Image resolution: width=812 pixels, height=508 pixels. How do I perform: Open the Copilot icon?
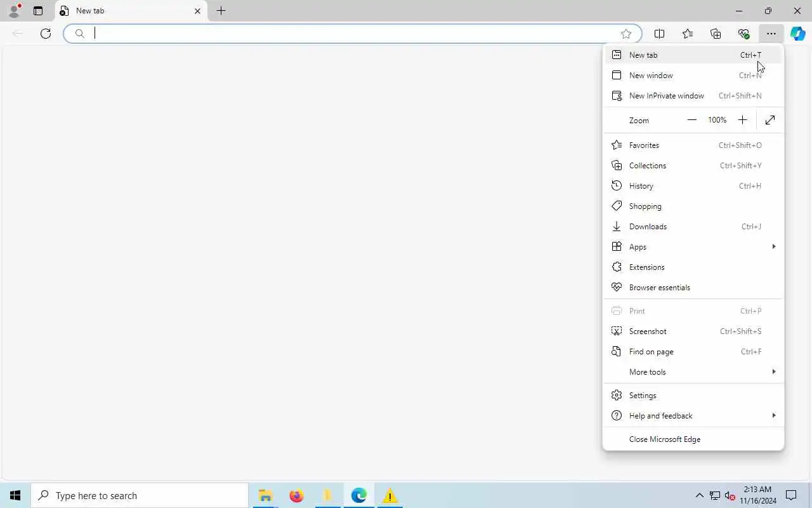798,34
